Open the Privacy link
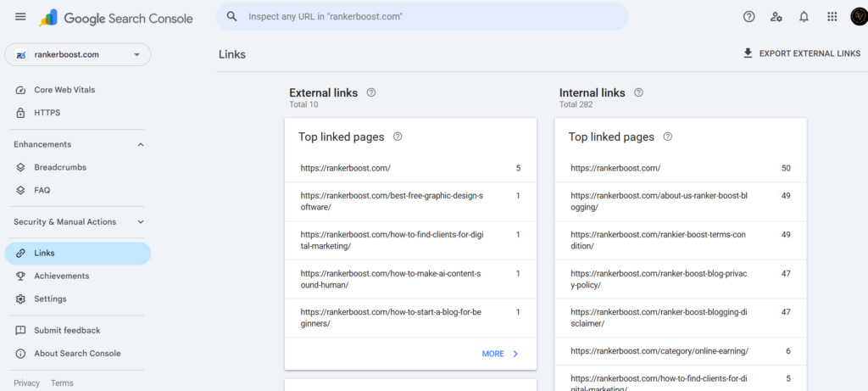 point(26,383)
